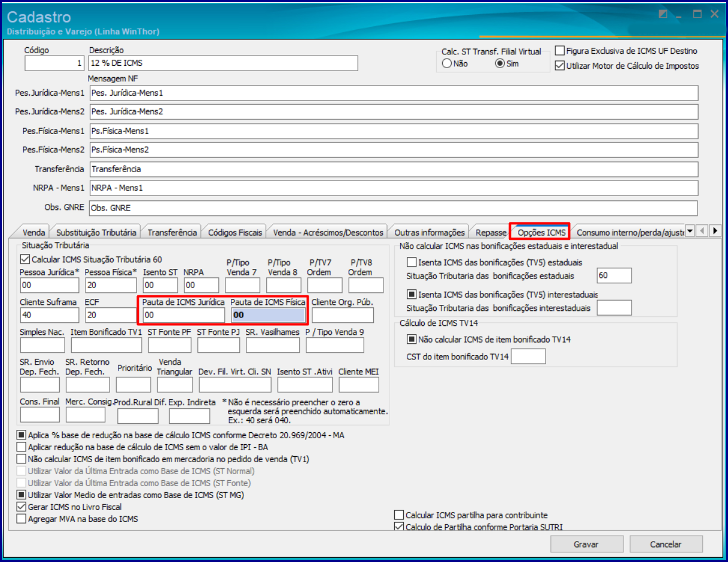Check Não calcular ICMS de item bonificado (TV1)
Screen dimensions: 728x562
tap(22, 459)
